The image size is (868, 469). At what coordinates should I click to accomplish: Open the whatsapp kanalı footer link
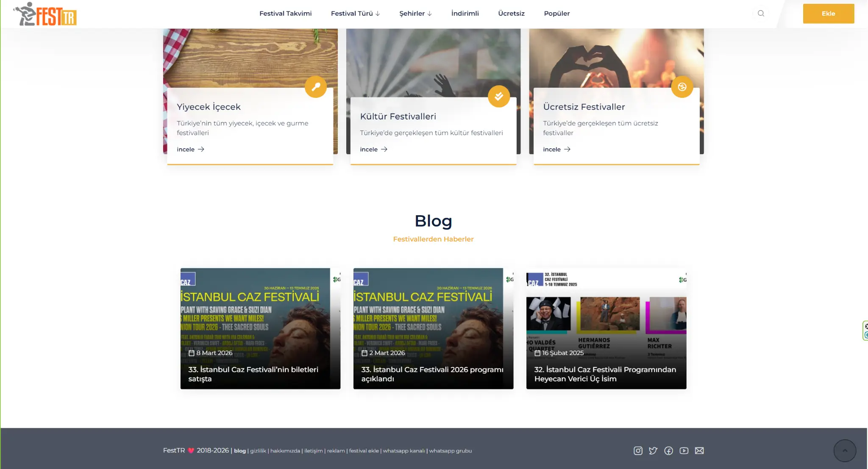pos(403,451)
